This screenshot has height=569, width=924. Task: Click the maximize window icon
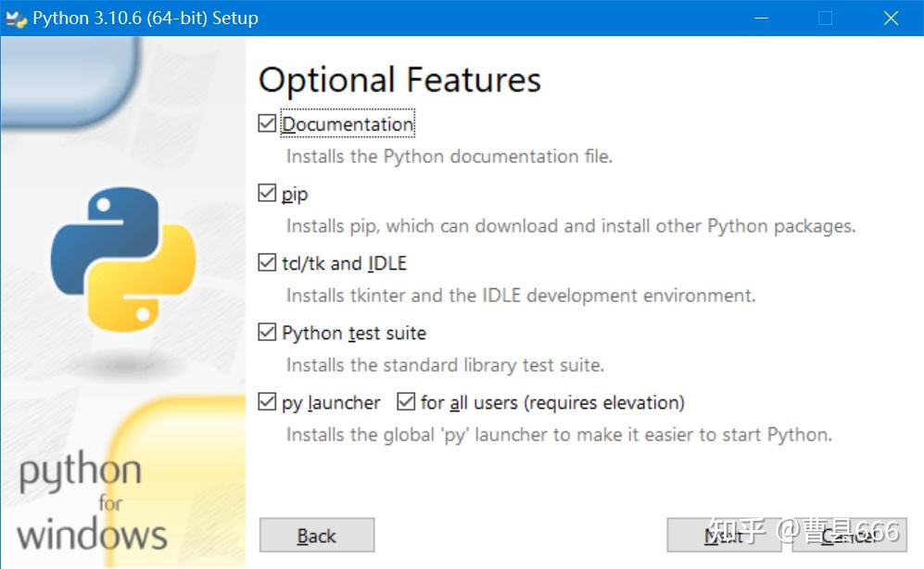tap(825, 18)
